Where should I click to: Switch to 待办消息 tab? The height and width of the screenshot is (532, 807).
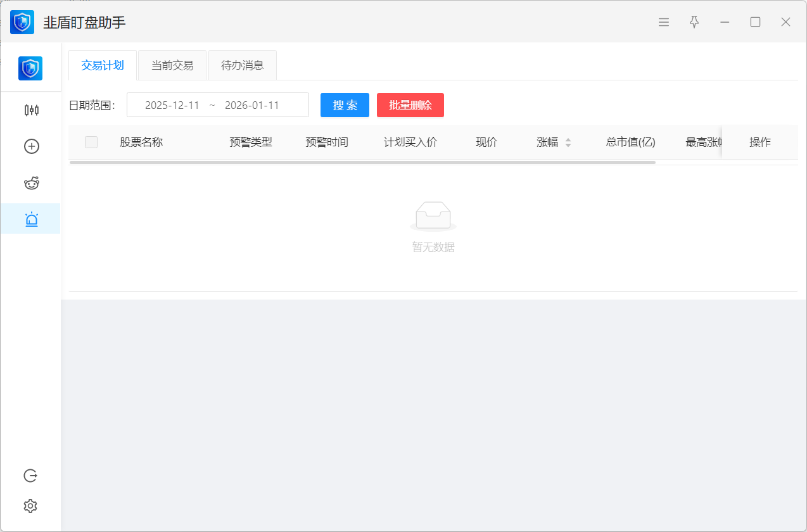click(x=242, y=65)
